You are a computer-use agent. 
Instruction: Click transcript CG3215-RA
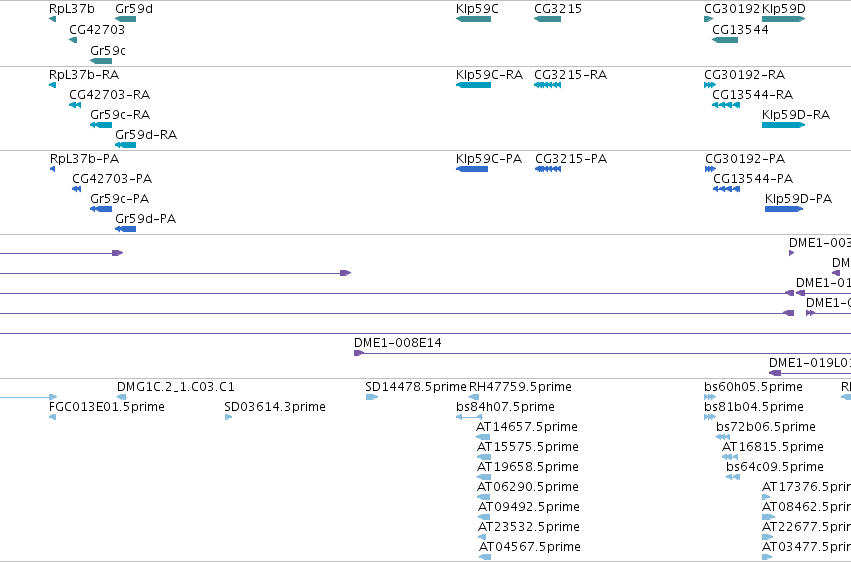point(547,85)
